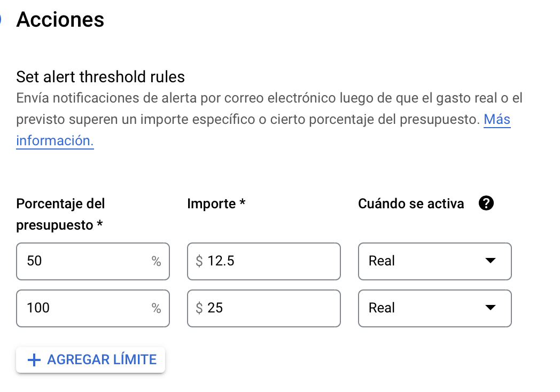The image size is (560, 392).
Task: Click the help icon beside Cuándo se activa
Action: (x=486, y=203)
